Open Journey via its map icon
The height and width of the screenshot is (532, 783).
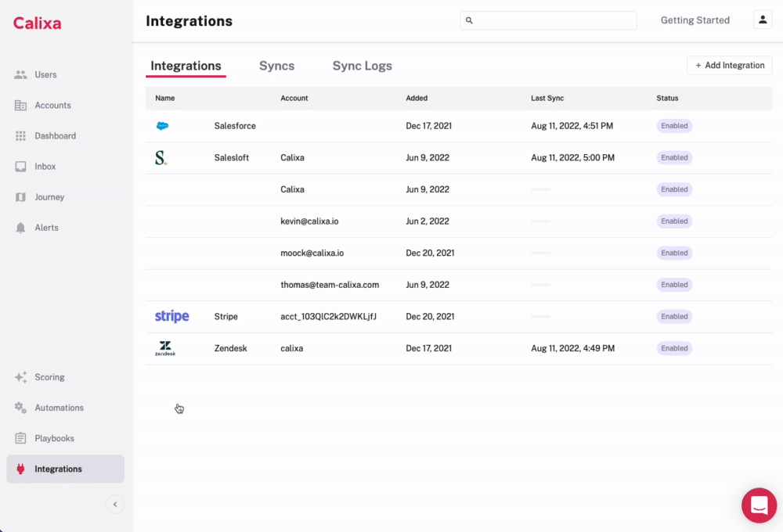click(x=20, y=197)
